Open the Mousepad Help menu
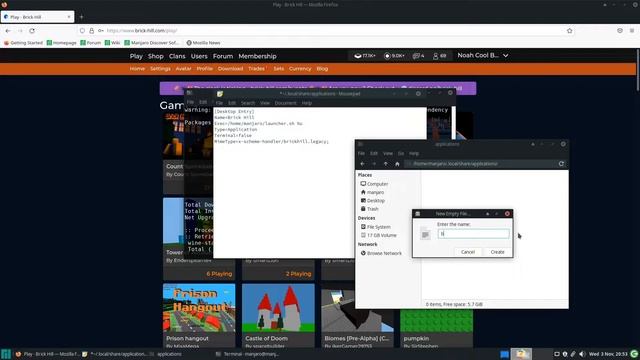This screenshot has height=360, width=640. coord(307,103)
